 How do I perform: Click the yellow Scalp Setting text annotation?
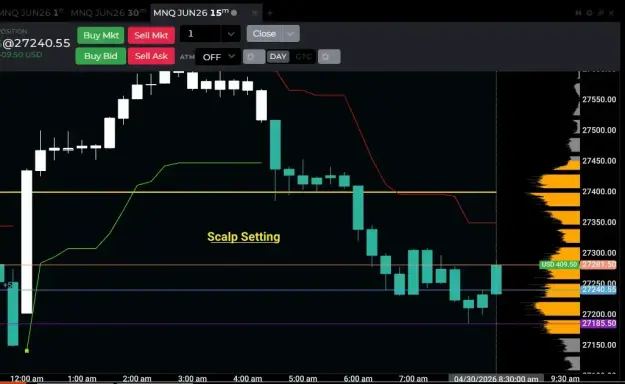coord(244,237)
